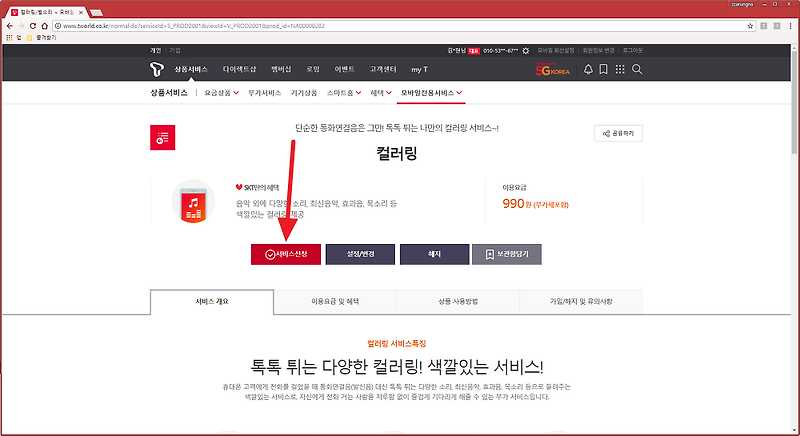Open 기기상품 submenu link
800x436 pixels.
304,93
